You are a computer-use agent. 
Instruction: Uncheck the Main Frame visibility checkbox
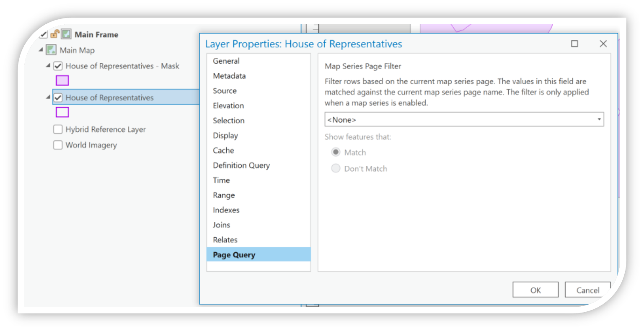[44, 35]
